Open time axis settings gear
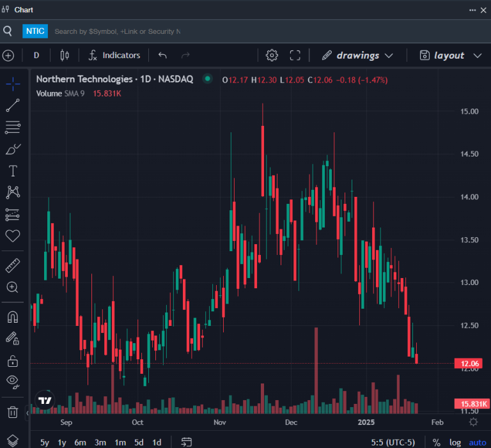 (474, 422)
